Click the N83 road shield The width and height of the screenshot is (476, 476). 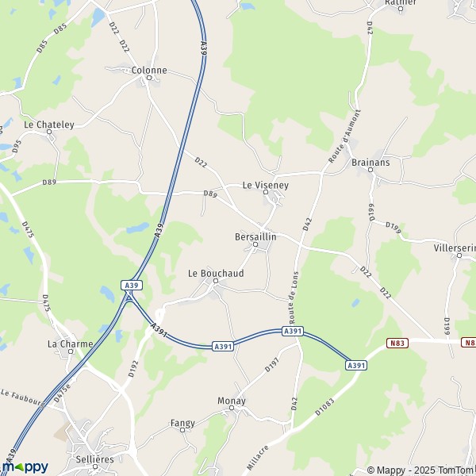397,343
